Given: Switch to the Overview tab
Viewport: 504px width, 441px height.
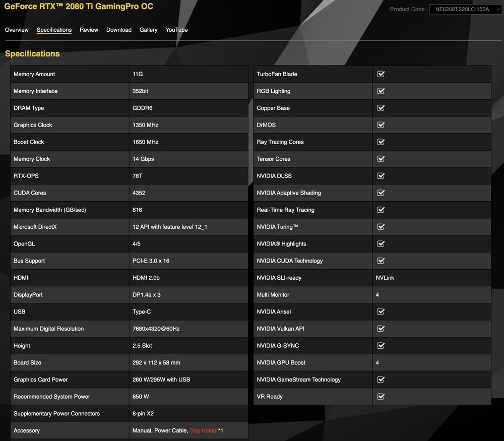Looking at the screenshot, I should (17, 30).
